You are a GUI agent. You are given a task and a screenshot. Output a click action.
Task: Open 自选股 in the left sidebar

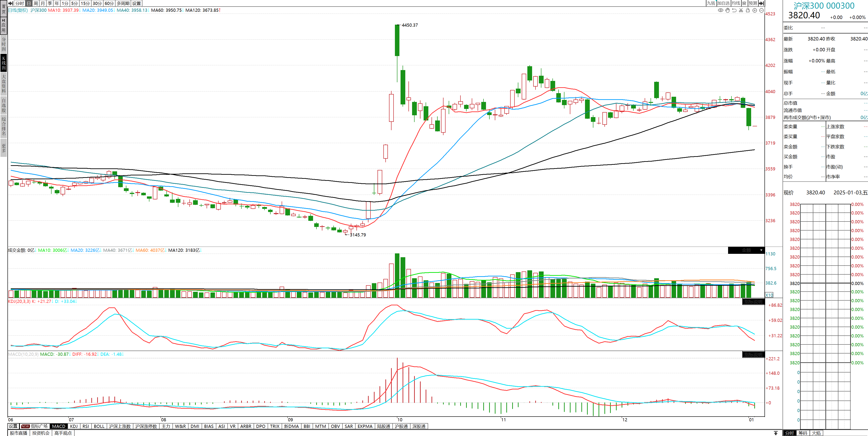4,105
